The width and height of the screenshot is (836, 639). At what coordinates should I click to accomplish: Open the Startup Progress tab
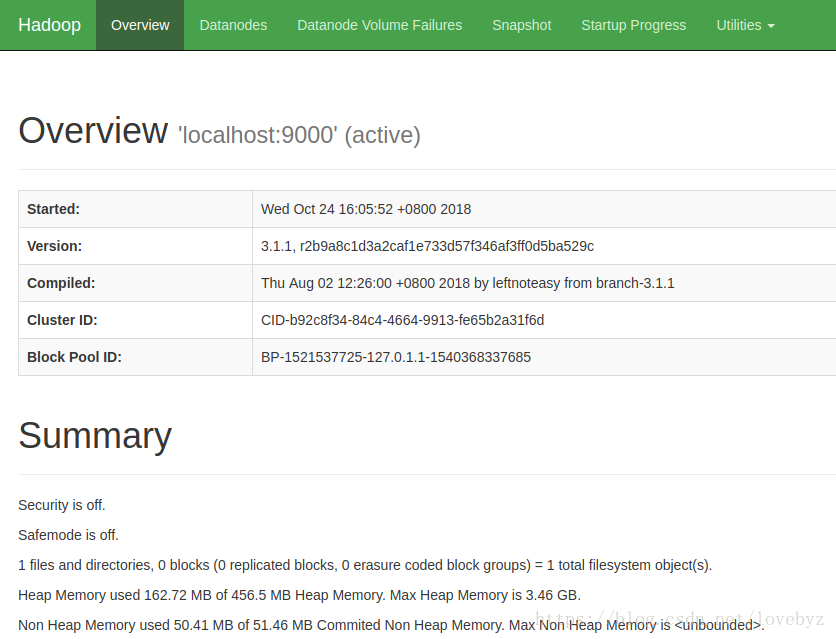coord(633,25)
